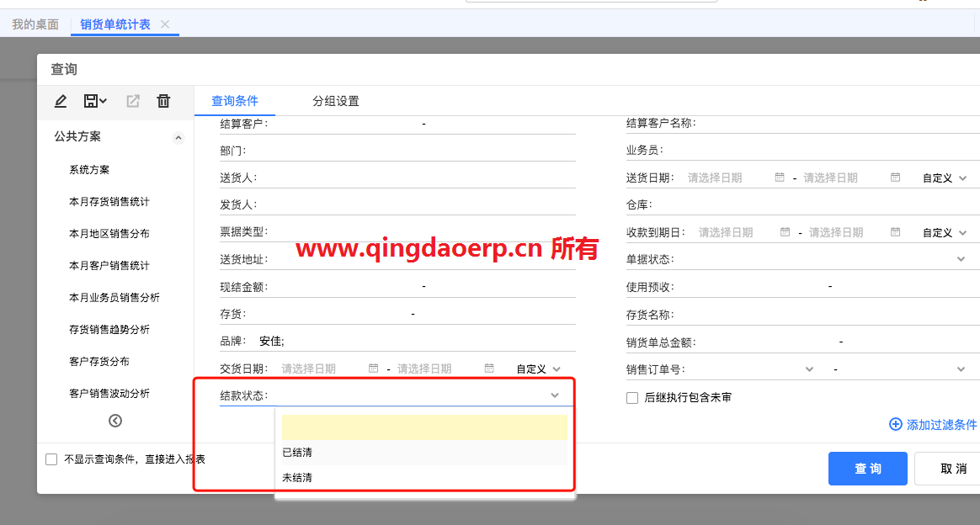This screenshot has height=525, width=980.
Task: Collapse the left panel with circled arrow
Action: 115,421
